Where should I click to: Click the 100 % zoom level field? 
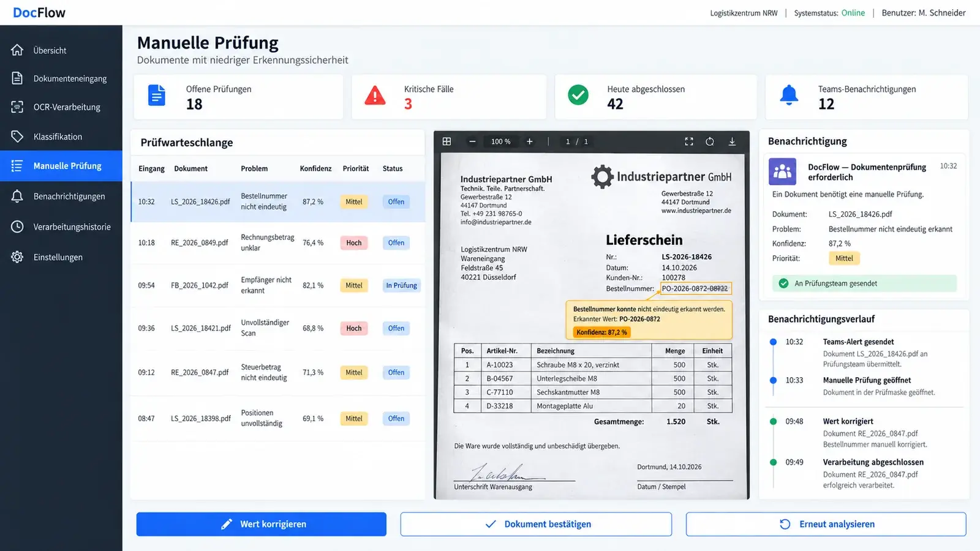click(x=501, y=141)
